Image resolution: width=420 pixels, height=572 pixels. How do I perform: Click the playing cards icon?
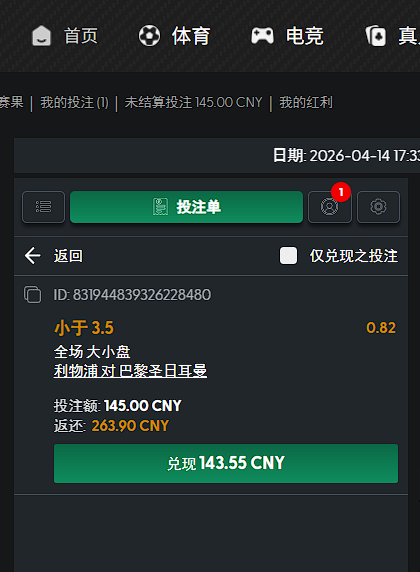(376, 36)
